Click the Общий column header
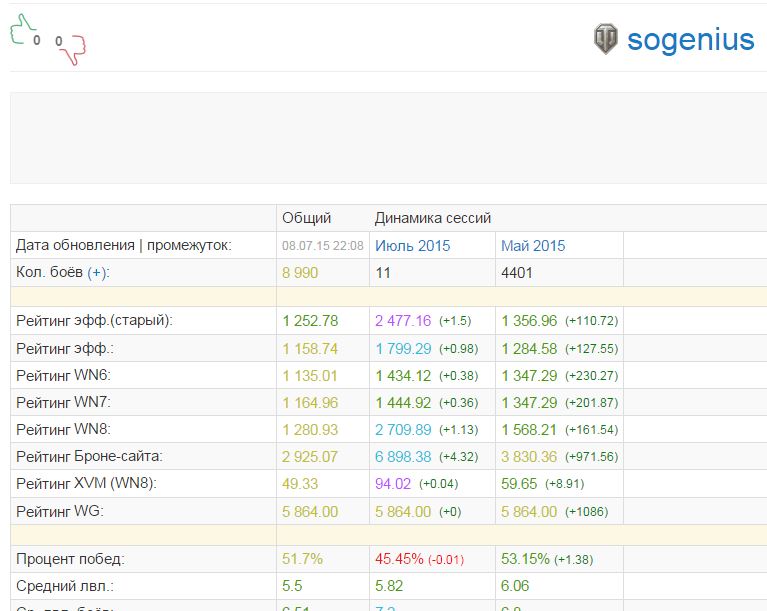Screen dimensions: 767x611 pyautogui.click(x=307, y=218)
